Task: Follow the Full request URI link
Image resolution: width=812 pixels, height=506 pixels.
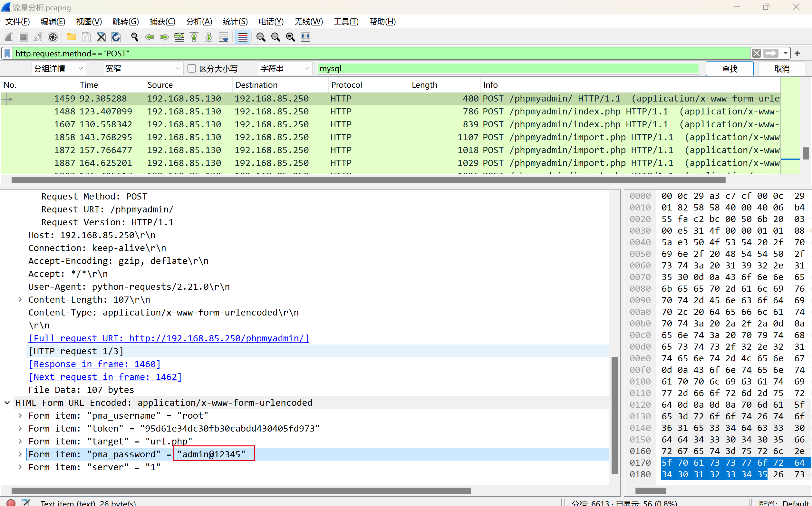Action: (169, 338)
